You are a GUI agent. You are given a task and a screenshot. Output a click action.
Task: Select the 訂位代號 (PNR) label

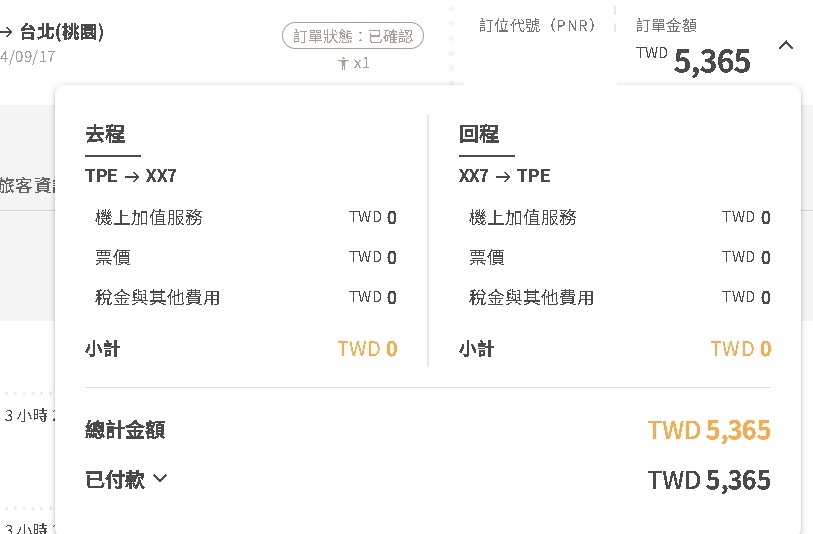click(537, 26)
